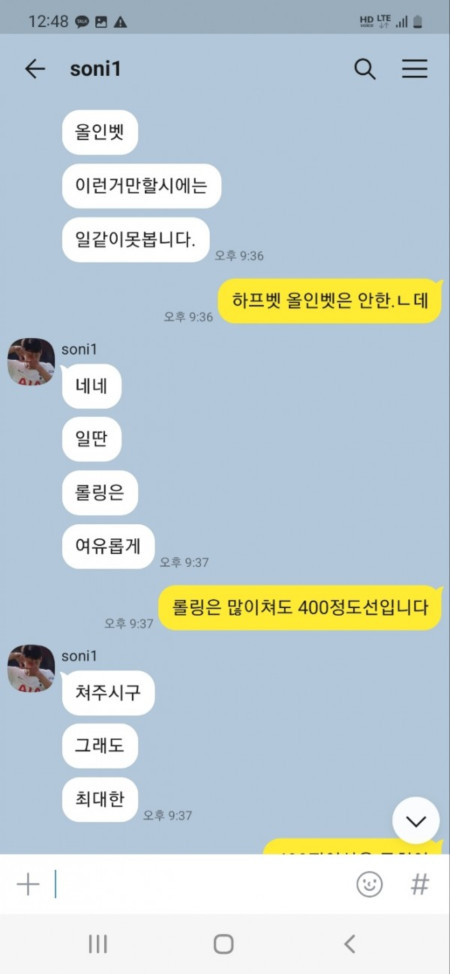Tap the 올인벳 message bubble
This screenshot has width=450, height=974.
[99, 133]
